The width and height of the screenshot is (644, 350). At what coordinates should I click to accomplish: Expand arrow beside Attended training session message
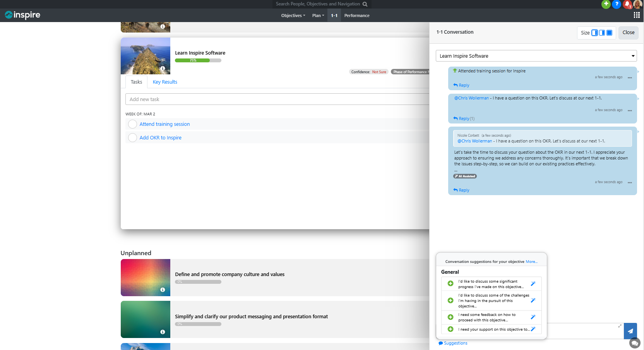click(x=638, y=72)
